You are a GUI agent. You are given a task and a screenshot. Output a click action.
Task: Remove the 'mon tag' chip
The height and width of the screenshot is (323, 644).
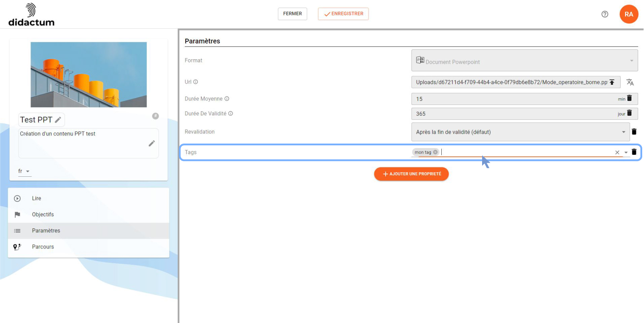pyautogui.click(x=435, y=152)
